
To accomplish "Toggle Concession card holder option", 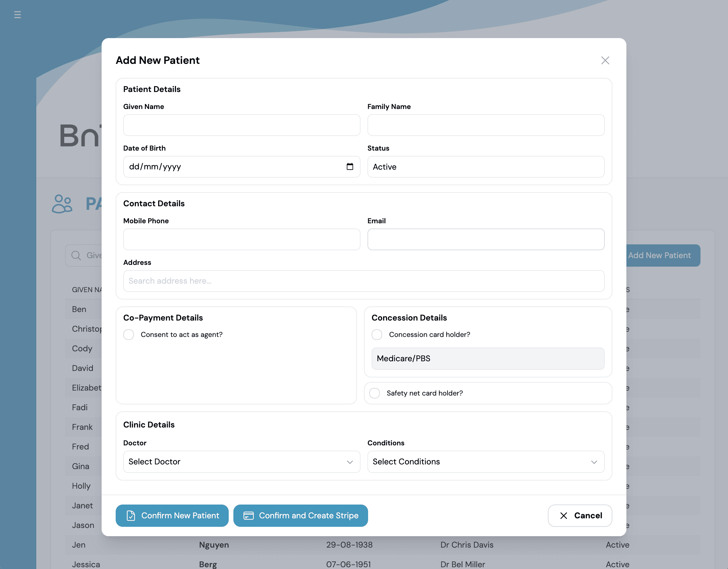I will [x=377, y=335].
